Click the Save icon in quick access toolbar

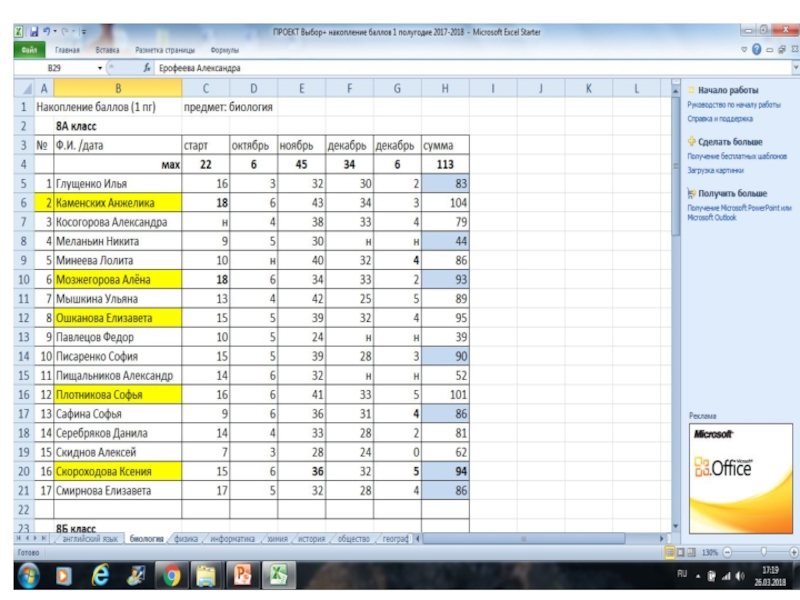click(x=34, y=32)
